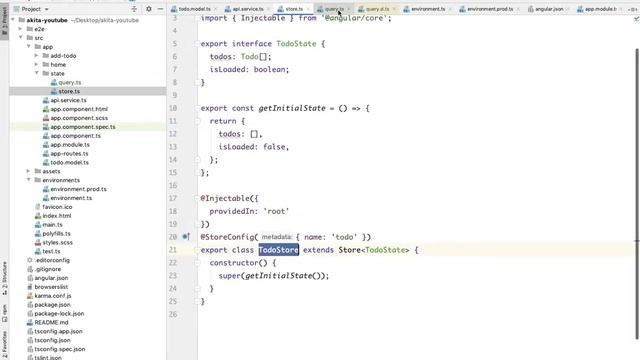Click the editor vertical scrollbar
The height and width of the screenshot is (360, 640).
pos(637,194)
